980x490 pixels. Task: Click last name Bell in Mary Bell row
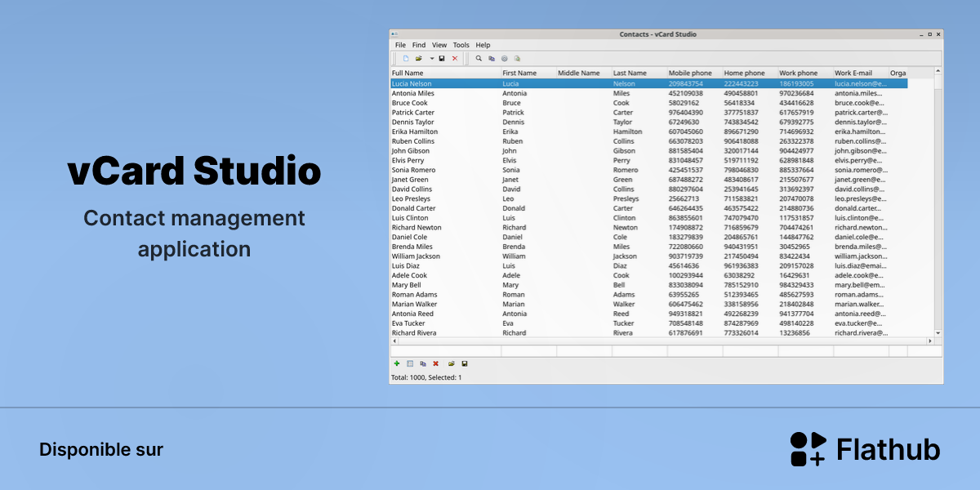point(620,285)
